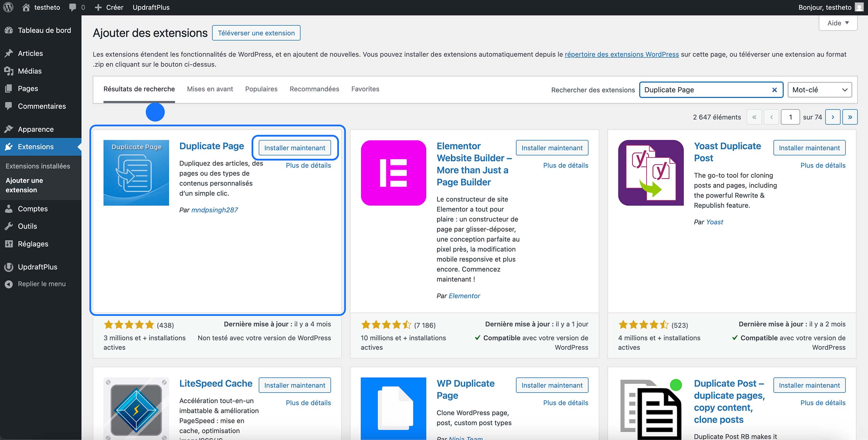This screenshot has width=868, height=440.
Task: Select the Médias library icon in sidebar
Action: (9, 71)
